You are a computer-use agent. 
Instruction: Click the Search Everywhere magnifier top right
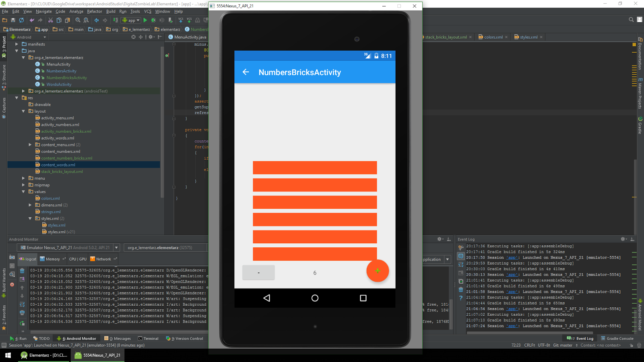[x=631, y=19]
